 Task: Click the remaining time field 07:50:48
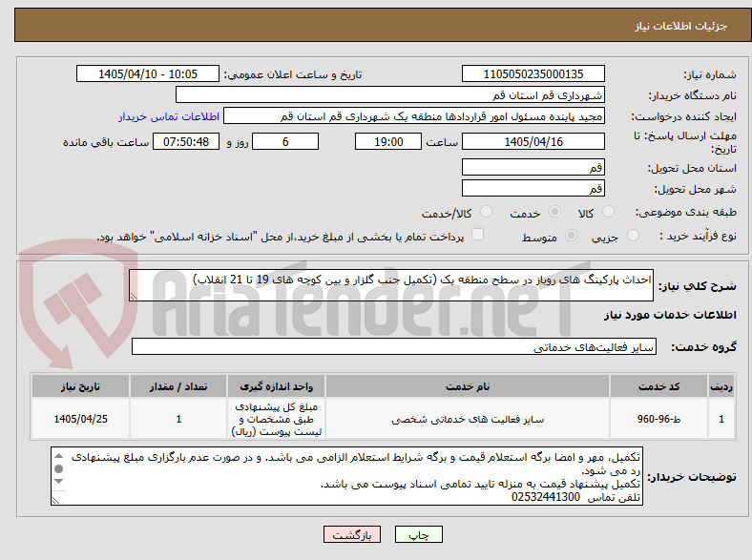(186, 142)
